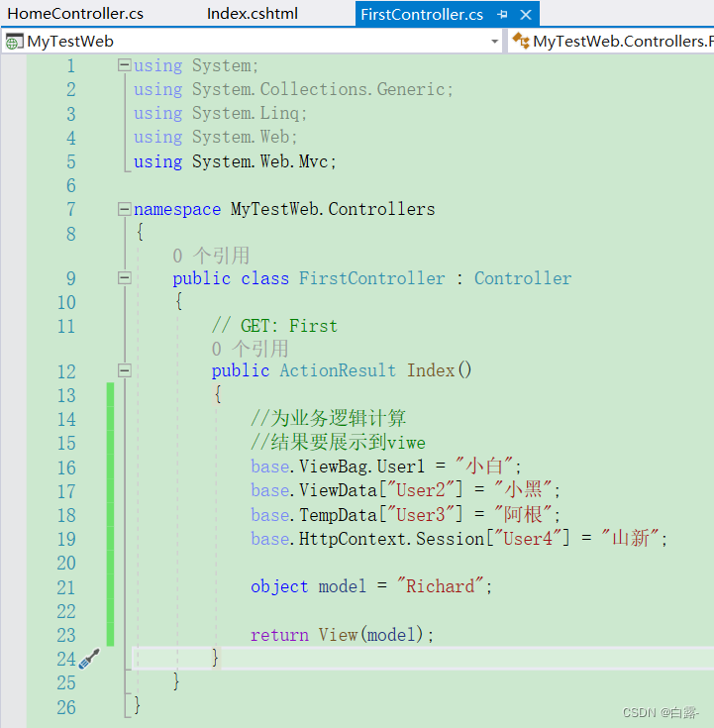Image resolution: width=714 pixels, height=728 pixels.
Task: Click the screwdriver quick actions icon
Action: pos(89,659)
